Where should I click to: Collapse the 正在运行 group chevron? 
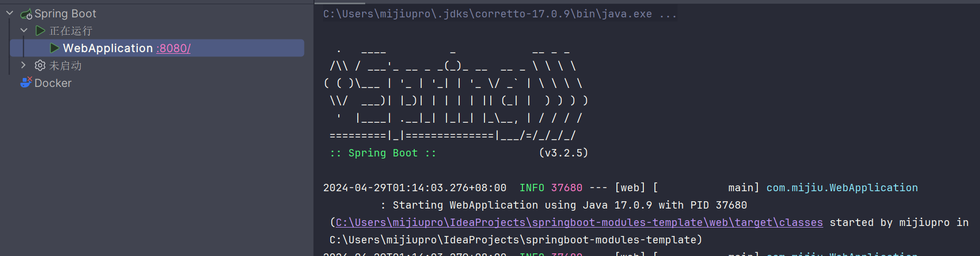click(24, 31)
